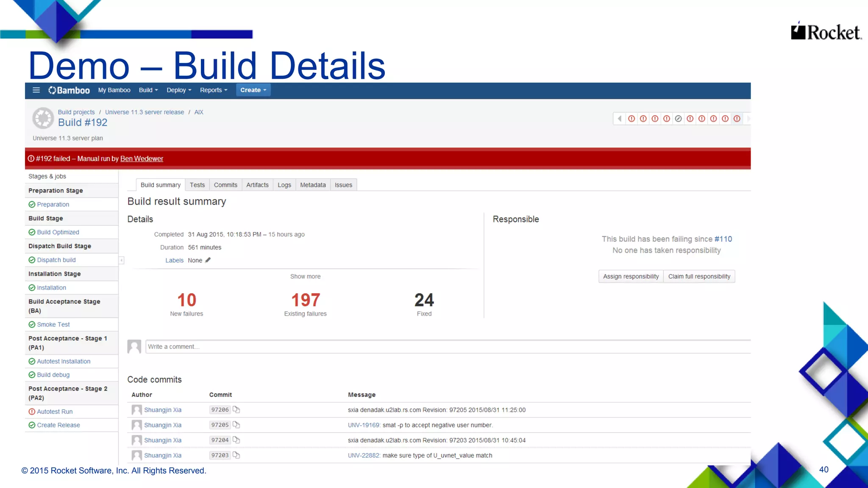This screenshot has width=868, height=488.
Task: Open author Shuangjin Xia for commit 97206
Action: tap(163, 410)
